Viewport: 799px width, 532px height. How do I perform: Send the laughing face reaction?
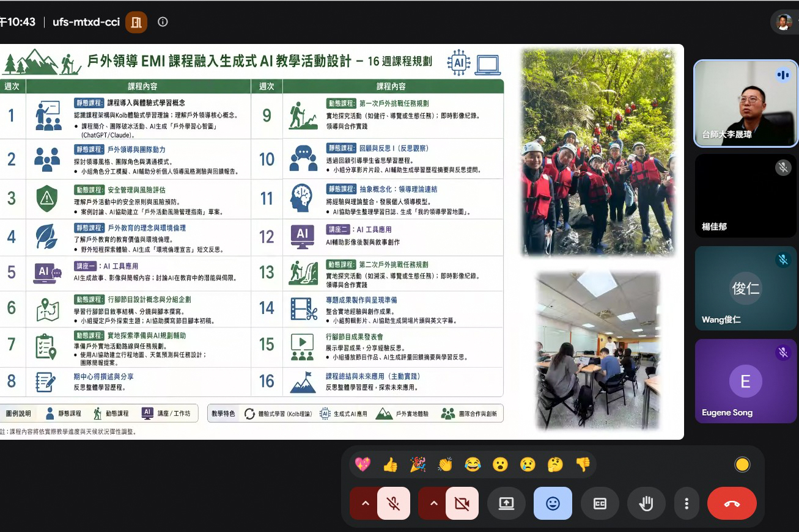[x=473, y=464]
